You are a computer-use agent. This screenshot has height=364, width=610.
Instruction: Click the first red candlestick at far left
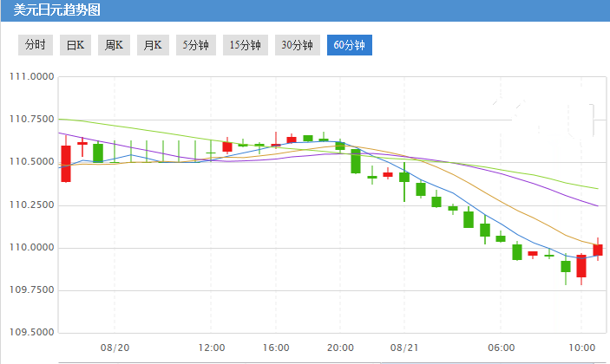tap(66, 163)
